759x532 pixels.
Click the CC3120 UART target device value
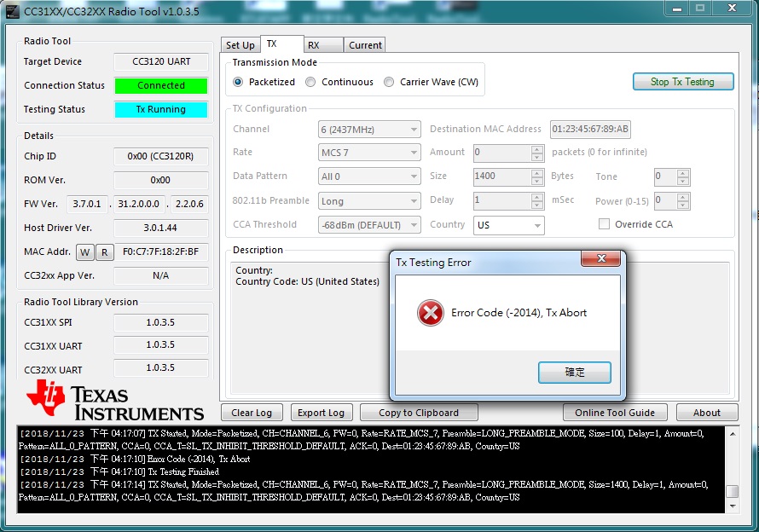coord(161,61)
